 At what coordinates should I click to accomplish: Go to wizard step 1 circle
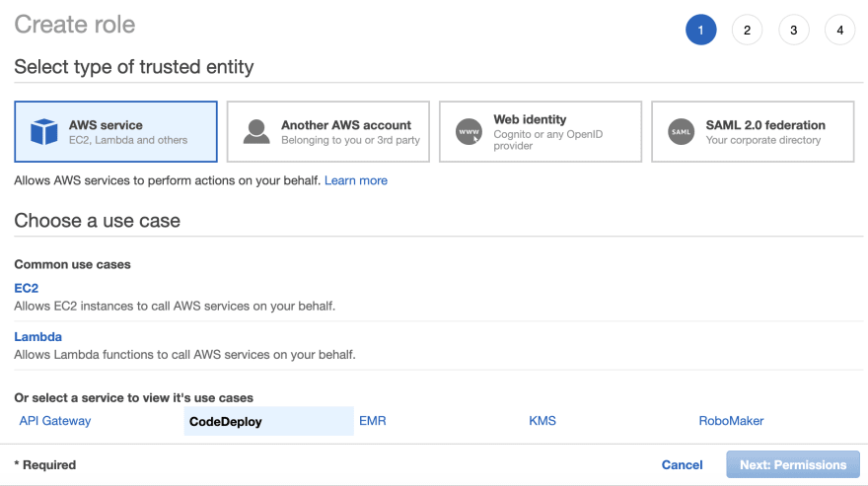pyautogui.click(x=701, y=30)
